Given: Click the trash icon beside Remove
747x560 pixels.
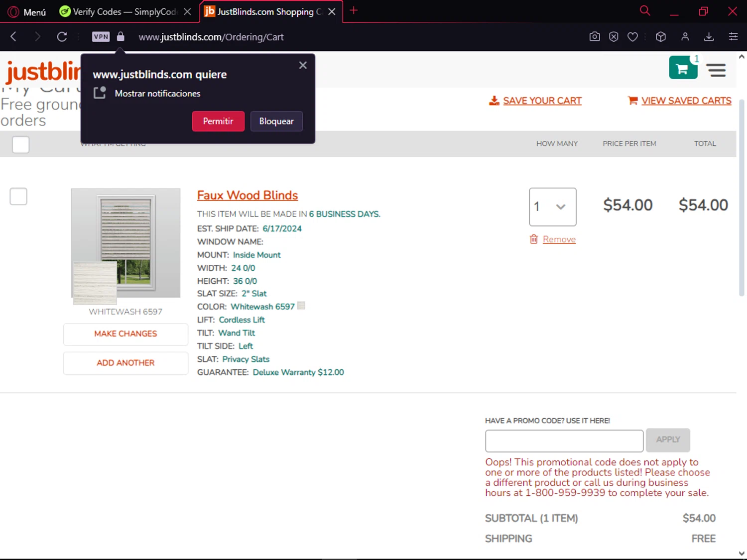Looking at the screenshot, I should click(534, 239).
